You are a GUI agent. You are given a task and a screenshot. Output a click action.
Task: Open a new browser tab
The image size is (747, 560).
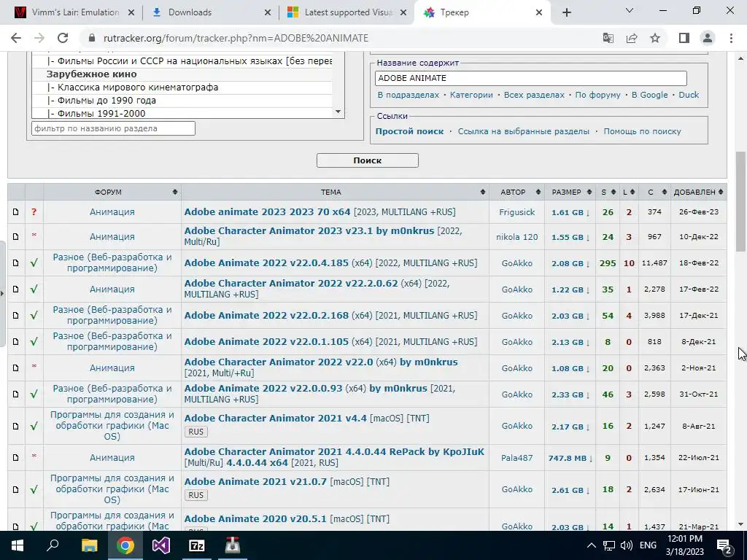point(566,12)
